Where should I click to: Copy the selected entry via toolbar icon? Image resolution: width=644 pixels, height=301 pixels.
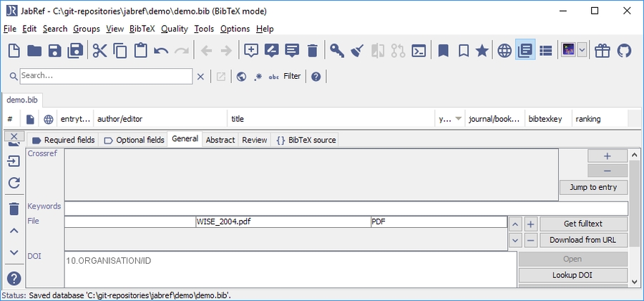(x=120, y=51)
